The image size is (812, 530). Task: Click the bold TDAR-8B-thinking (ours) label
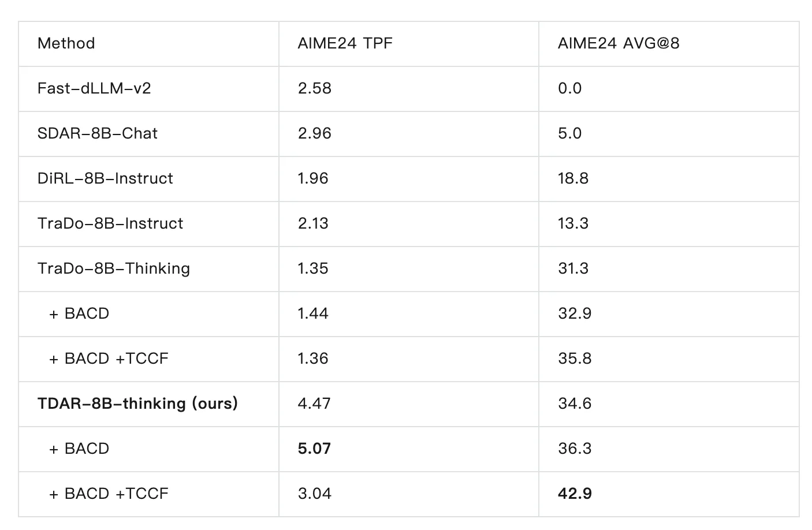point(137,404)
